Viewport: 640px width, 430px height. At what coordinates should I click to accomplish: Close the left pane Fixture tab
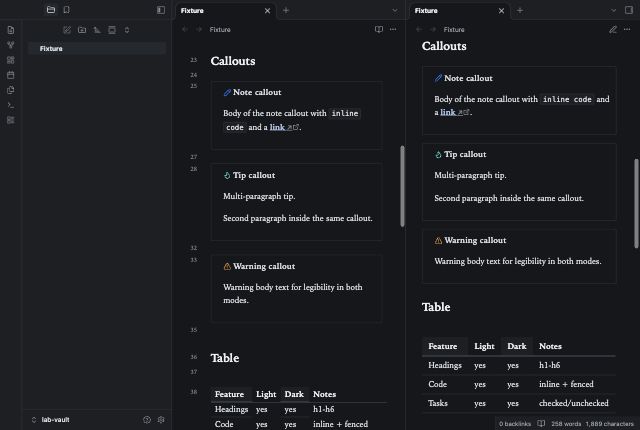267,11
